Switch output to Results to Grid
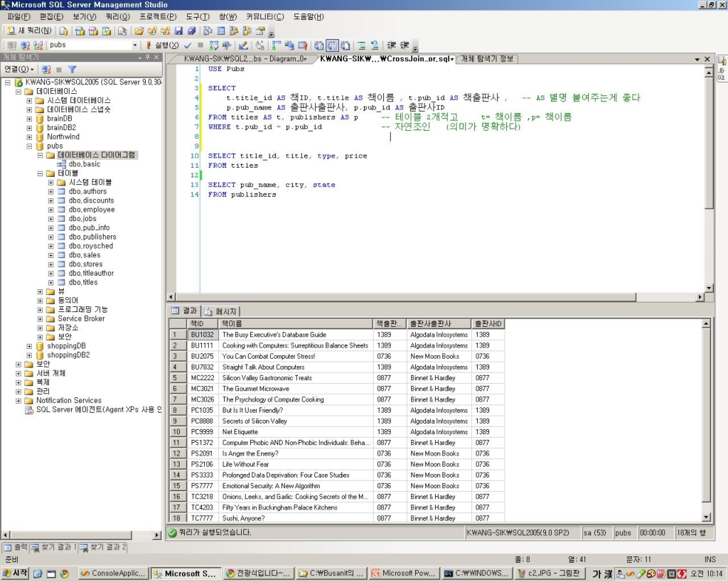The width and height of the screenshot is (728, 582). point(332,45)
